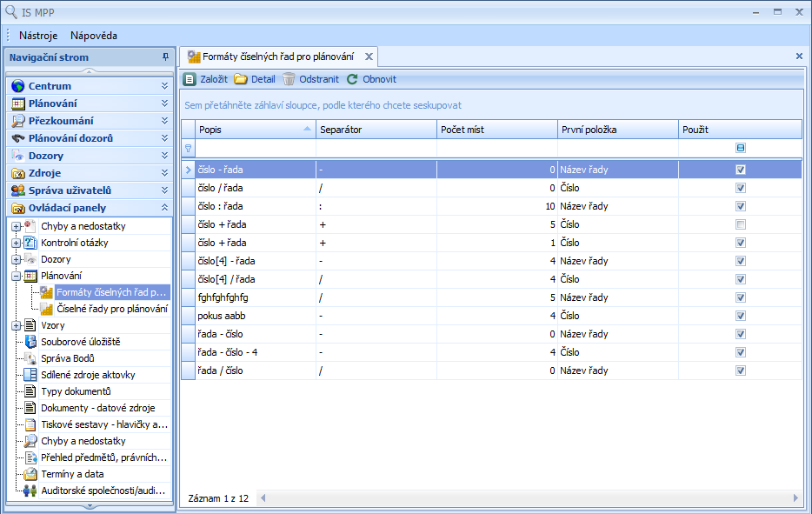Expand the Chyby a nedostatky tree node
This screenshot has height=514, width=812.
16,226
